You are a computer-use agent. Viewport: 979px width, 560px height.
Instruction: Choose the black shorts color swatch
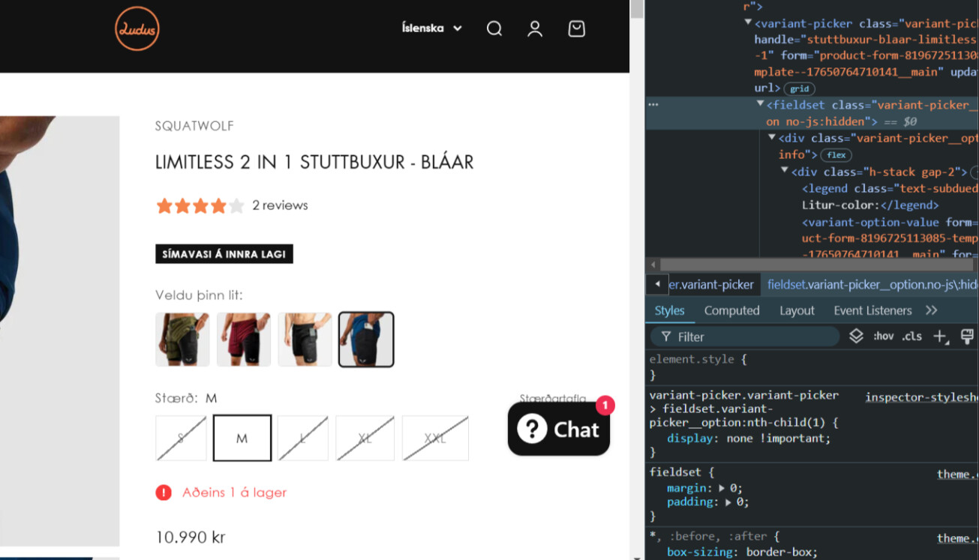(x=305, y=340)
